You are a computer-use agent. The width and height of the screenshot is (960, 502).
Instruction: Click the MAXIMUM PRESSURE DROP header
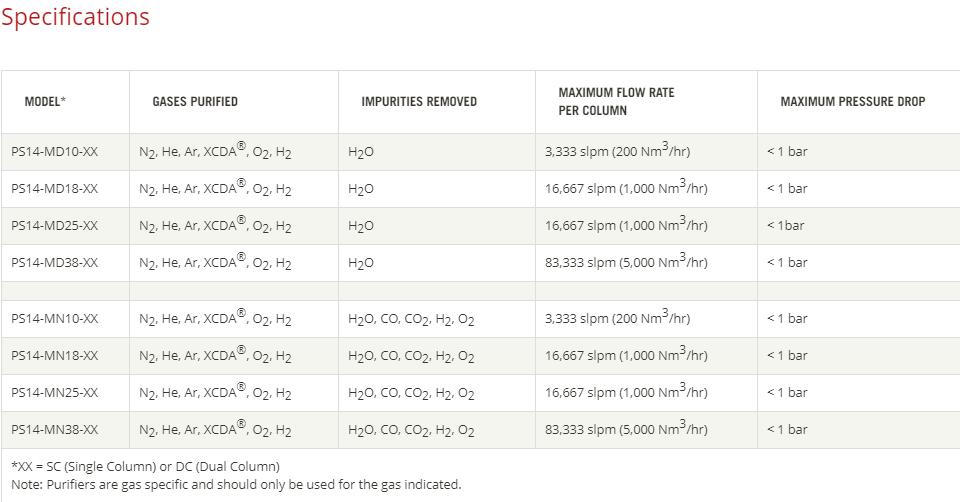[x=853, y=102]
